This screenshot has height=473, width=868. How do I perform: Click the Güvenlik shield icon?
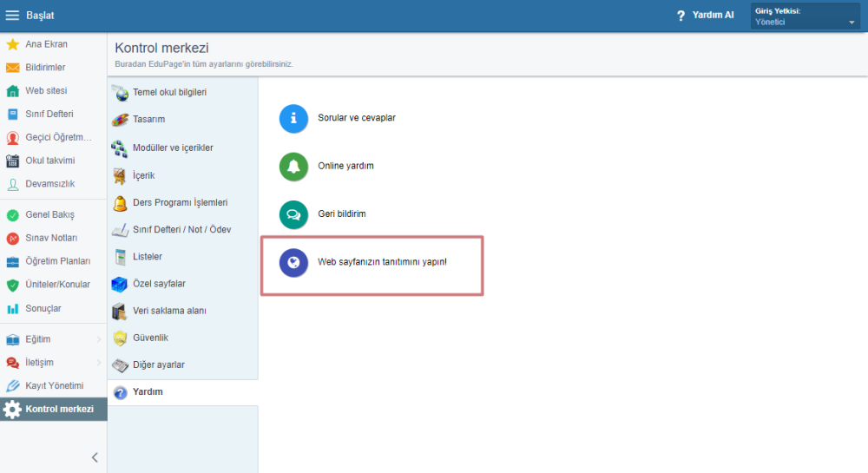click(120, 338)
